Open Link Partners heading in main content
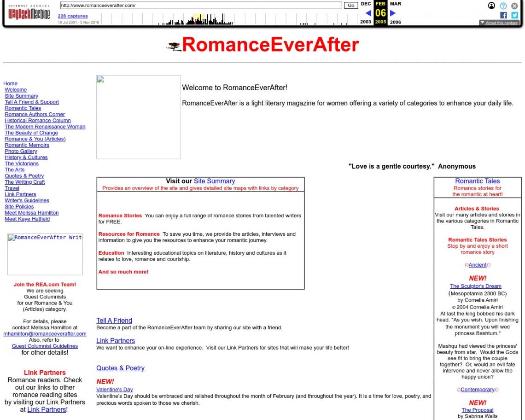This screenshot has width=525, height=420. (116, 340)
